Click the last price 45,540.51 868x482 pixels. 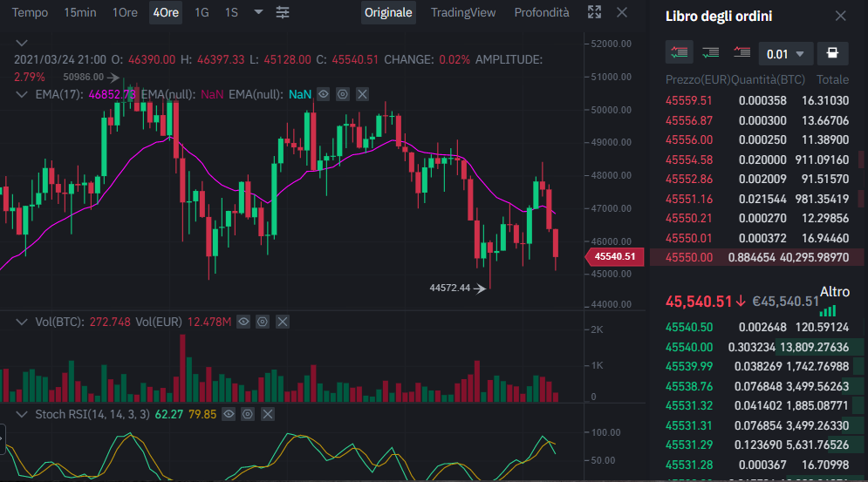(699, 302)
